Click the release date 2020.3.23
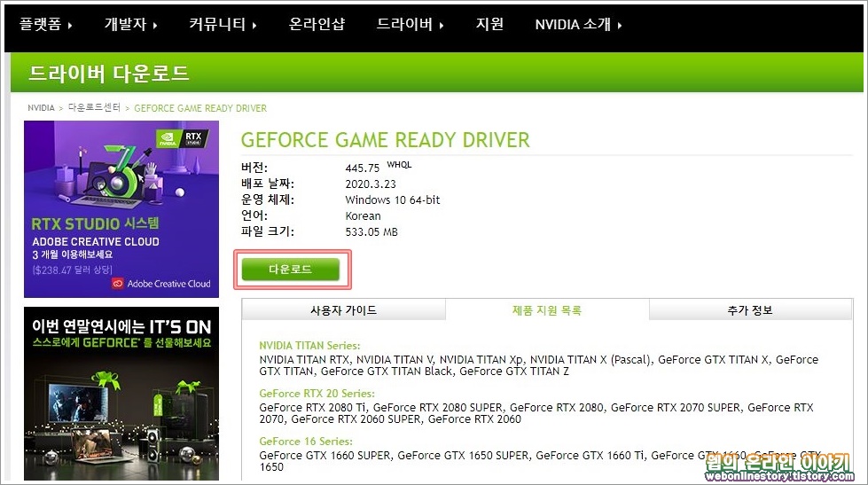Screen dimensions: 868x485 371,184
